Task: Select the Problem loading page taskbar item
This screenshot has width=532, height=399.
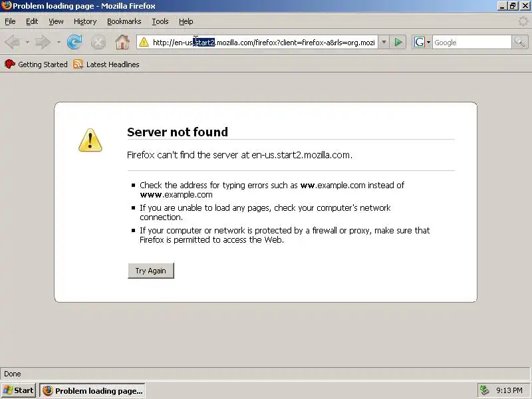Action: click(x=92, y=390)
